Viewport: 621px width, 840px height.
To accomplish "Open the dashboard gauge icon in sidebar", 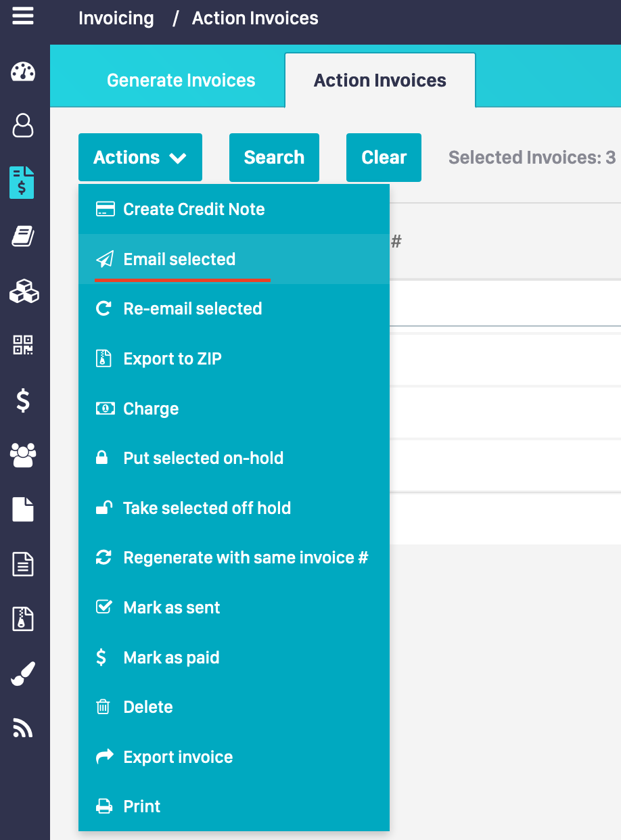I will click(x=23, y=72).
